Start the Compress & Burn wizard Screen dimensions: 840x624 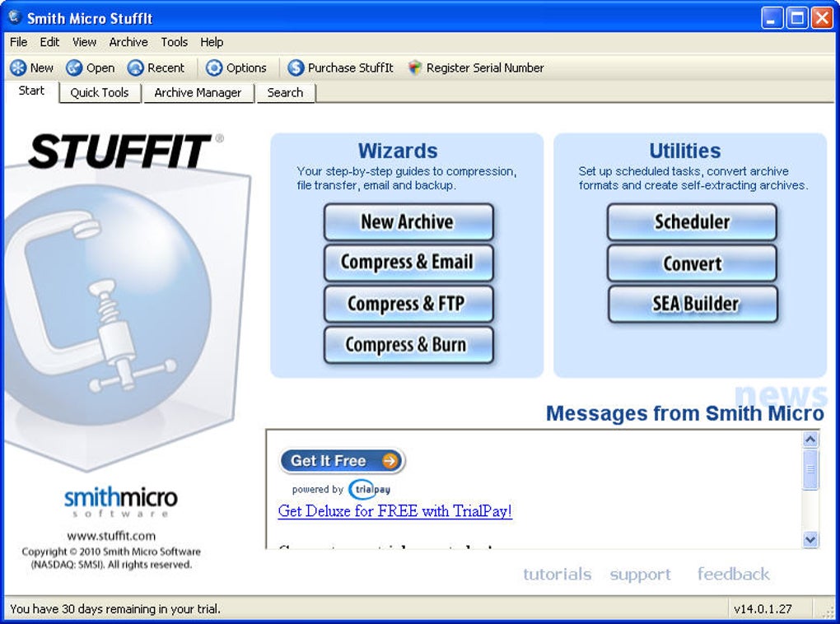pyautogui.click(x=408, y=345)
